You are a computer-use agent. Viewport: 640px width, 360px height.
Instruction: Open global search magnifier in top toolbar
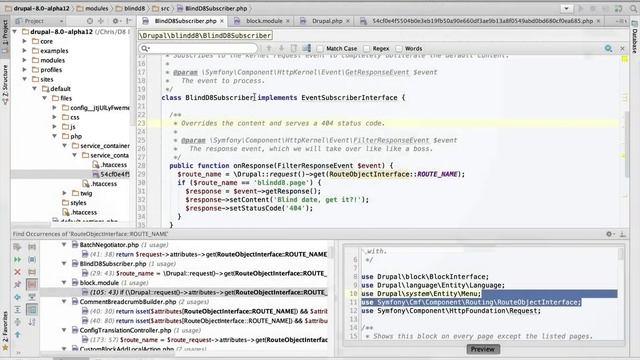coord(633,8)
